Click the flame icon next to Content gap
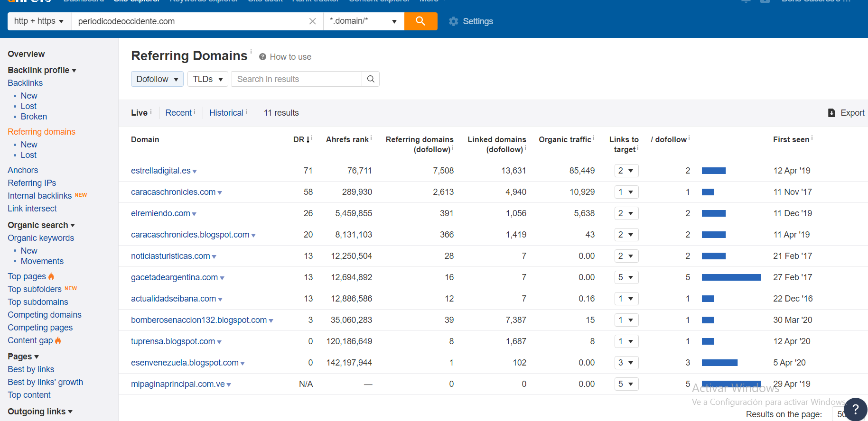Image resolution: width=868 pixels, height=421 pixels. coord(58,340)
